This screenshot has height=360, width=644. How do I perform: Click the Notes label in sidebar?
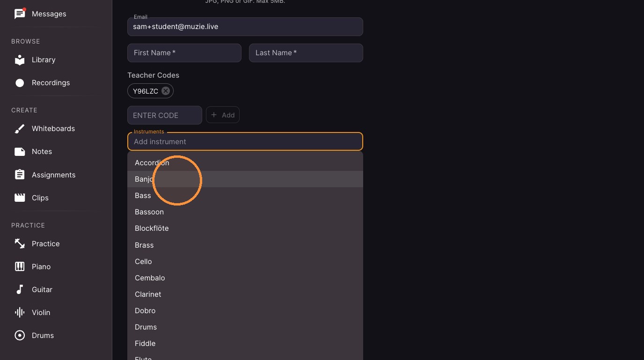click(x=42, y=152)
